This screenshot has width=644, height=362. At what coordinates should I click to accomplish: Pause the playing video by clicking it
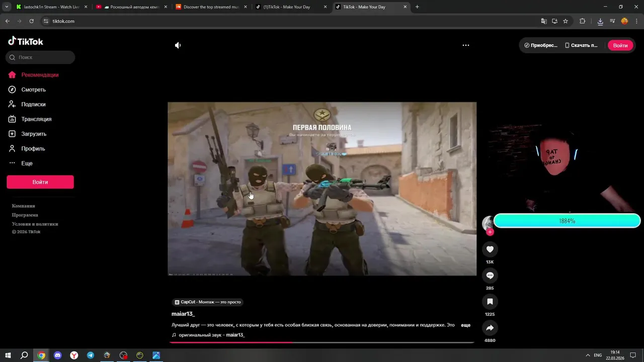click(322, 189)
